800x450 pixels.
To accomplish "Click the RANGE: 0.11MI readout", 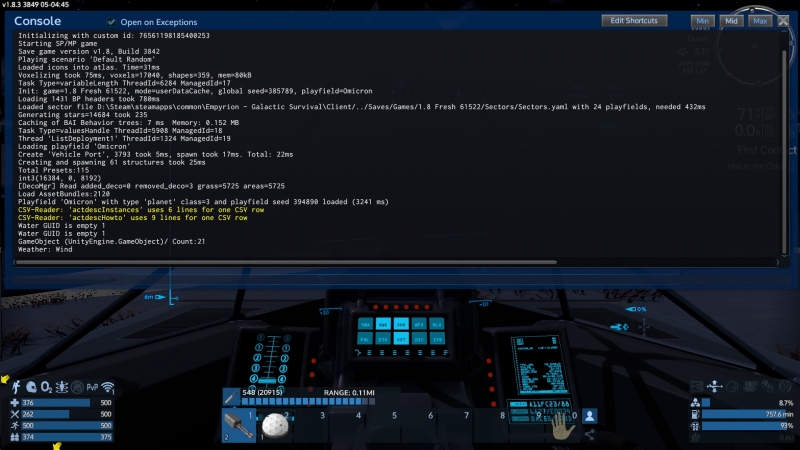I will (349, 392).
